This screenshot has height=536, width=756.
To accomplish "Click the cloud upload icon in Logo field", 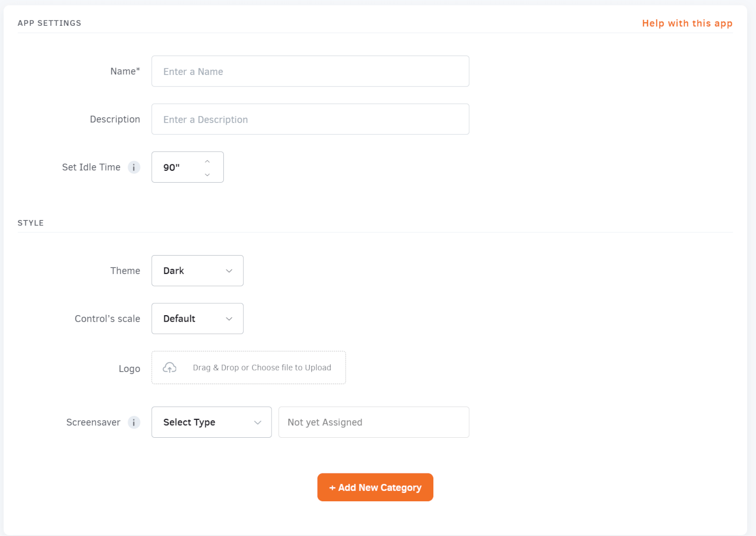I will 169,367.
